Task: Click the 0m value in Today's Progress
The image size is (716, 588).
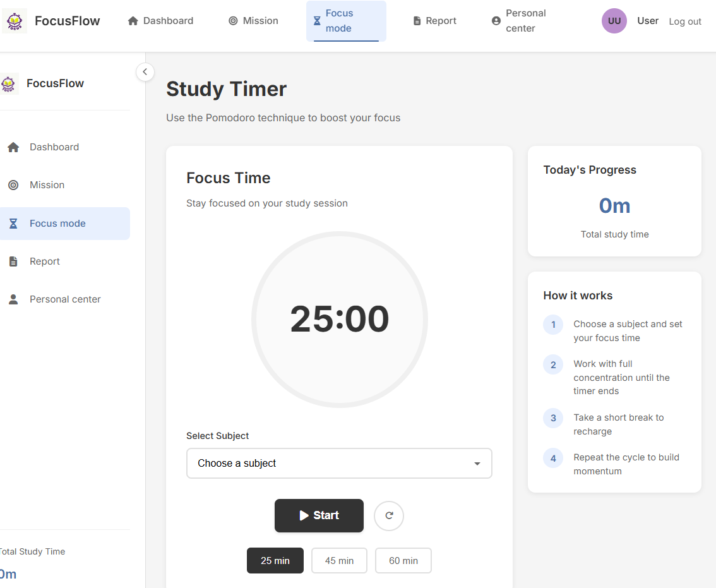Action: click(x=614, y=206)
